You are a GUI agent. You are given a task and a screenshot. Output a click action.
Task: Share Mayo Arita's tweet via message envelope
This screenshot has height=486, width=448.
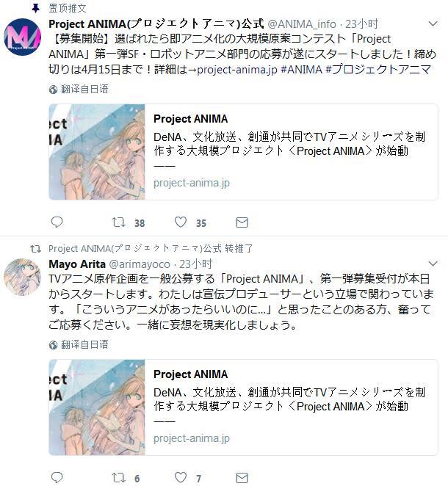coord(242,478)
